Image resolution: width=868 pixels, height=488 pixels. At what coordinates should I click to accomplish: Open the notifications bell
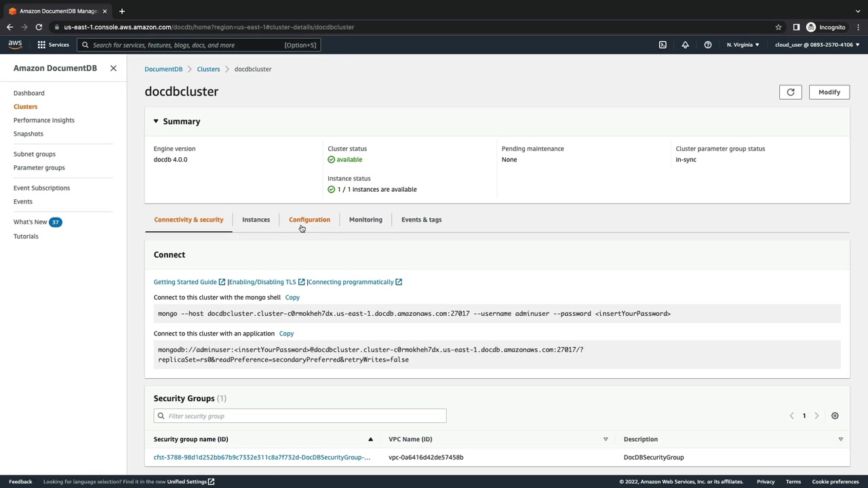685,45
